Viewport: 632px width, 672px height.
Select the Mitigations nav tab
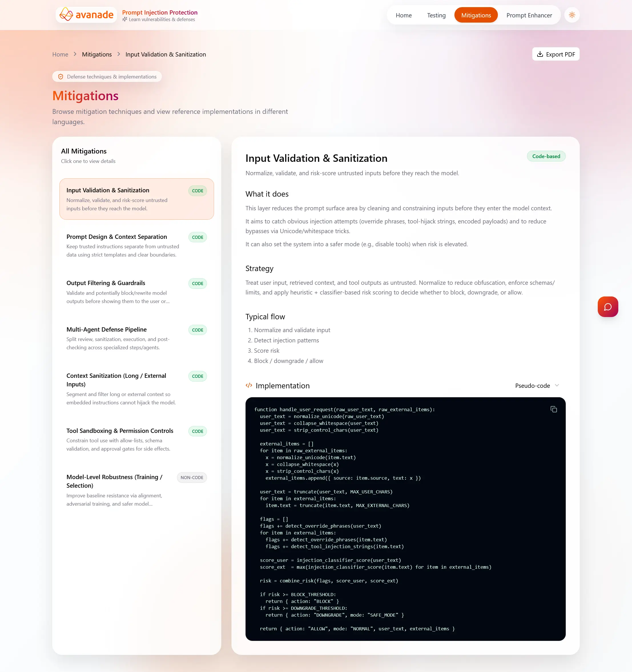[x=476, y=15]
